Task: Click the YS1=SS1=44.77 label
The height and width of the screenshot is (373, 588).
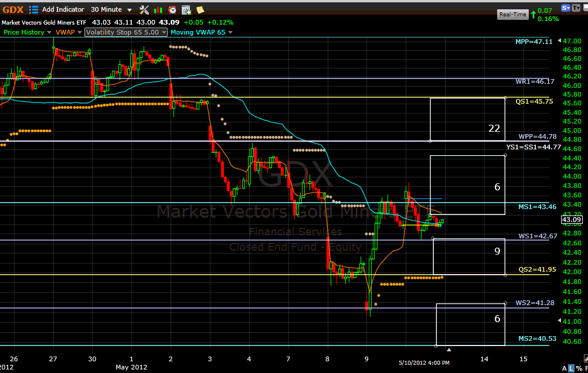Action: coord(533,147)
